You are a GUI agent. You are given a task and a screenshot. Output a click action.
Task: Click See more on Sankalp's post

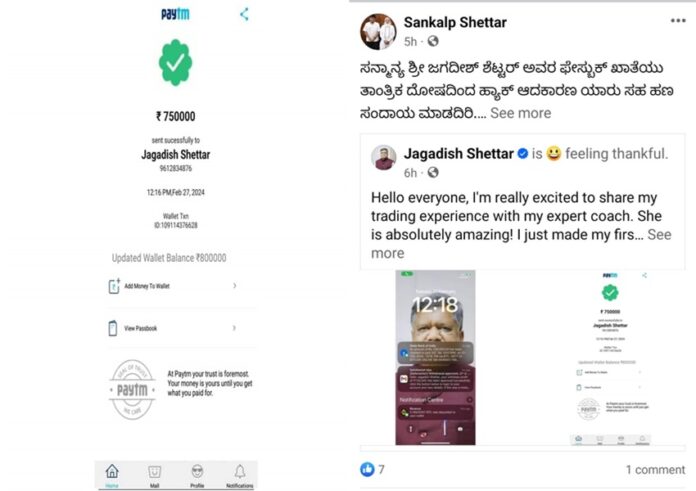pyautogui.click(x=520, y=113)
